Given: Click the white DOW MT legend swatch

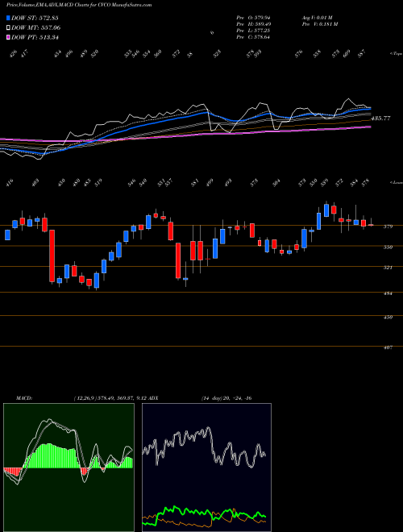Looking at the screenshot, I should 8,27.
